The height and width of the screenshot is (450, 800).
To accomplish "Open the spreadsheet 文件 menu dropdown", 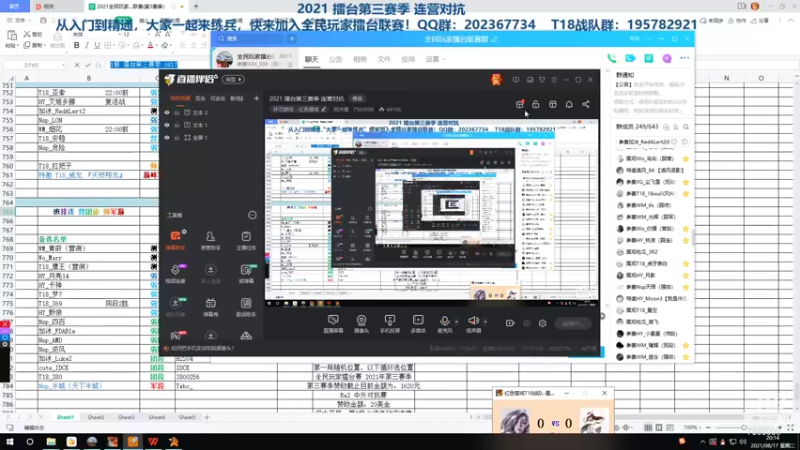I will [19, 20].
